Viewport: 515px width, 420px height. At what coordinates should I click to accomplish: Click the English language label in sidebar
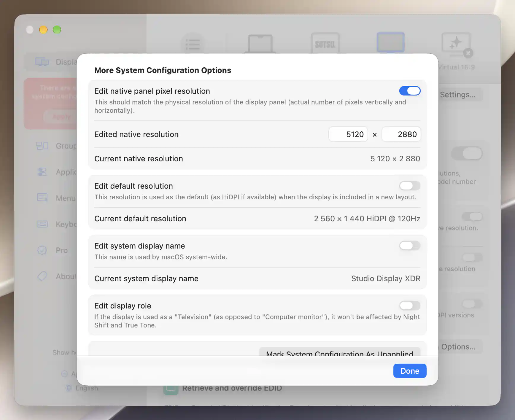coord(87,388)
